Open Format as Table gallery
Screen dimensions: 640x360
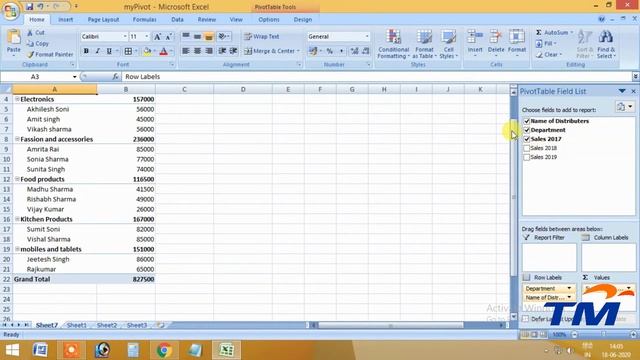tap(424, 44)
